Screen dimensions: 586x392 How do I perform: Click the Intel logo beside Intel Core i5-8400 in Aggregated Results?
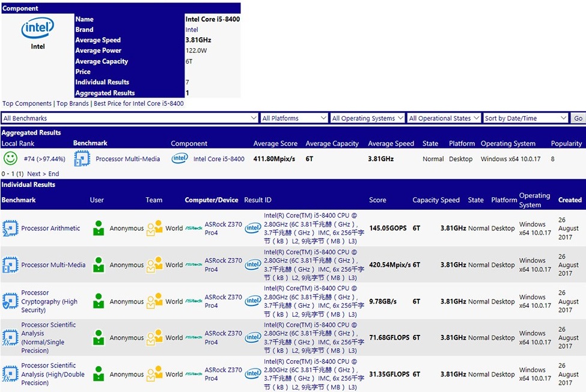coord(180,159)
